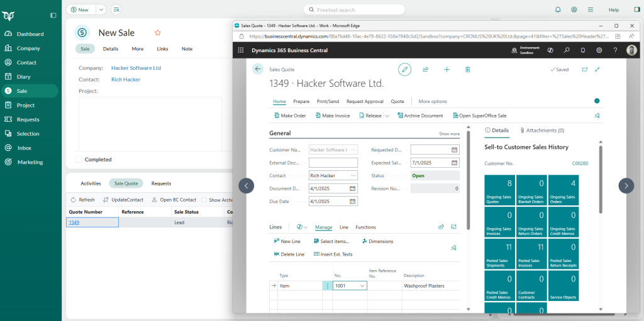This screenshot has width=644, height=321.
Task: Click Make Order action
Action: (290, 116)
